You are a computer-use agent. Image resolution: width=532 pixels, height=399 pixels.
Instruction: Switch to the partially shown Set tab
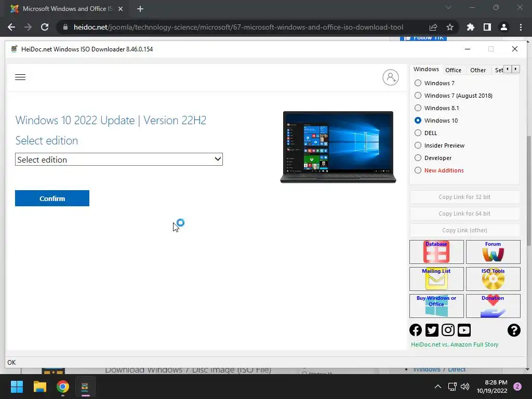point(498,70)
